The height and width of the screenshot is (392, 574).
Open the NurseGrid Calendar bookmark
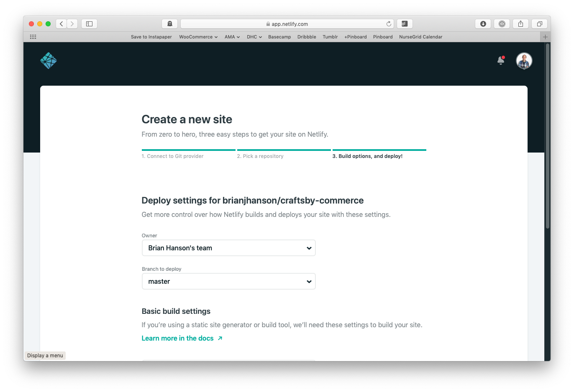420,37
